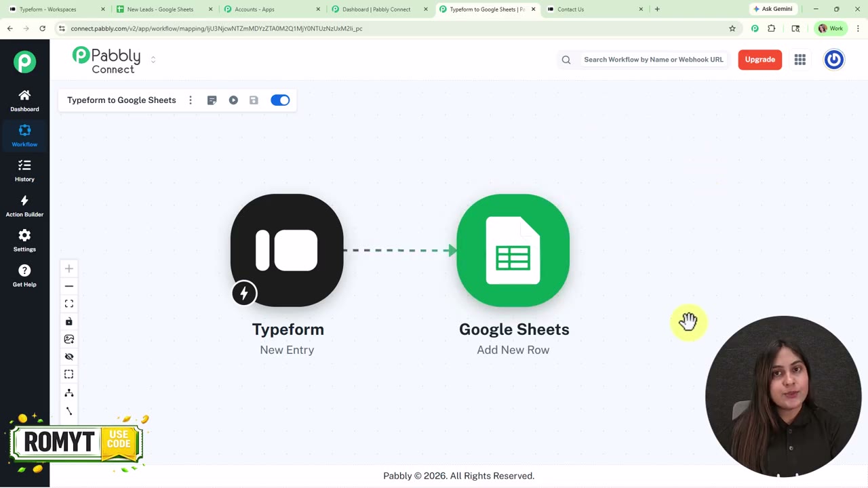This screenshot has width=868, height=488.
Task: Open the workflow notes icon
Action: coord(212,100)
